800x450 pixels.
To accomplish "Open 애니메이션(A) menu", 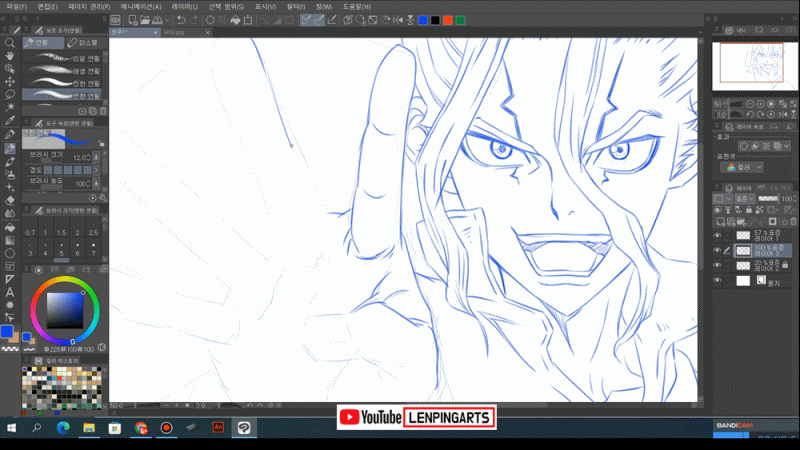I will click(x=141, y=7).
